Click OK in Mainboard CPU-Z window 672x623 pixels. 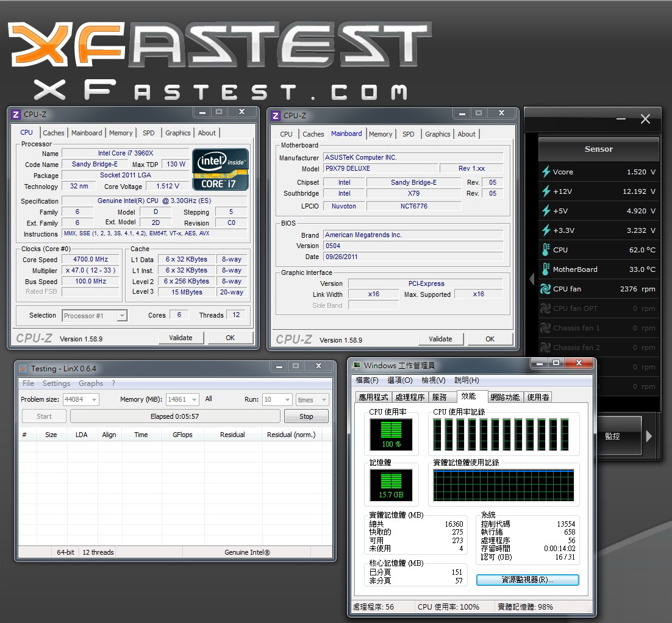pos(490,339)
